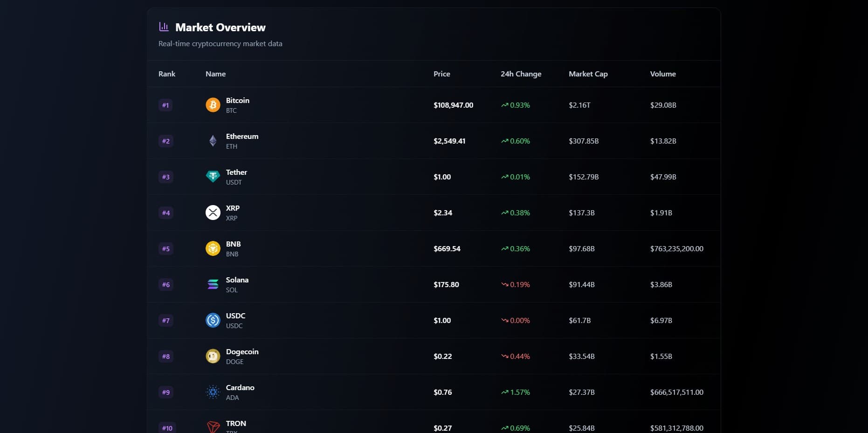This screenshot has width=868, height=433.
Task: Click the Bitcoin BTC logo icon
Action: point(213,105)
